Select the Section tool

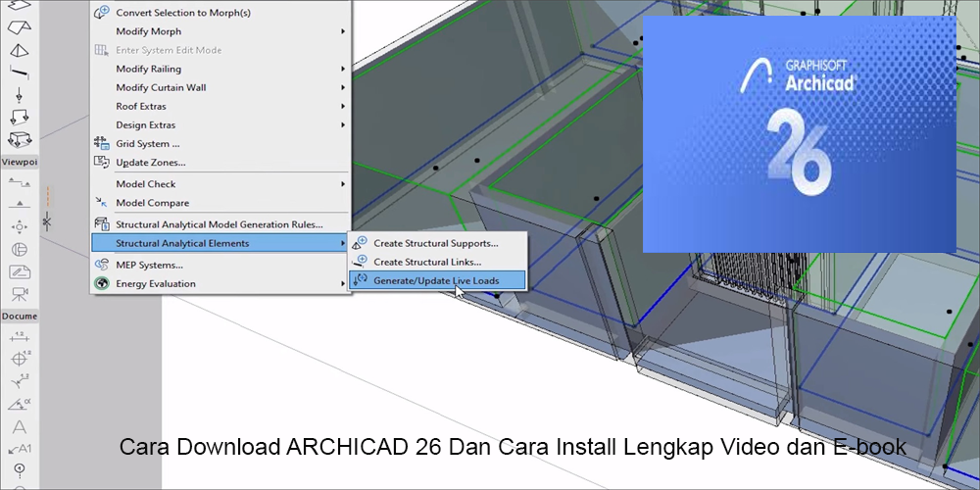pos(20,182)
